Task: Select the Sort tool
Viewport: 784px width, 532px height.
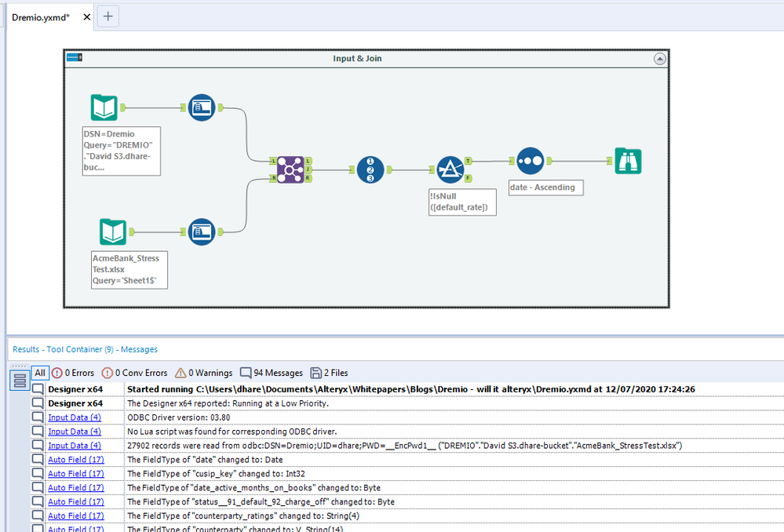Action: point(530,161)
